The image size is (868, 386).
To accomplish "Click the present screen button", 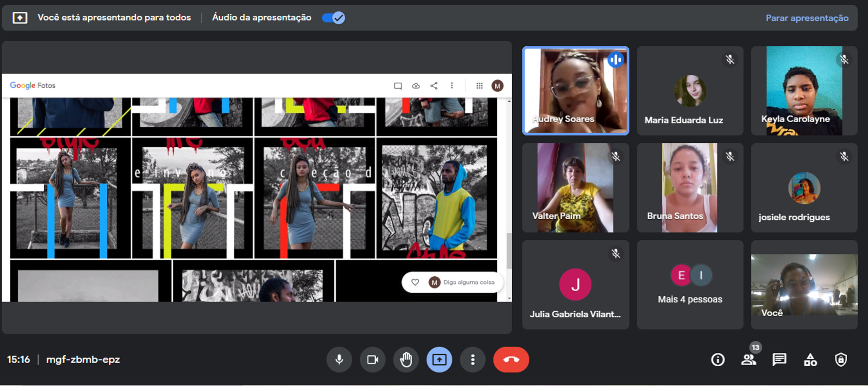I will [439, 360].
